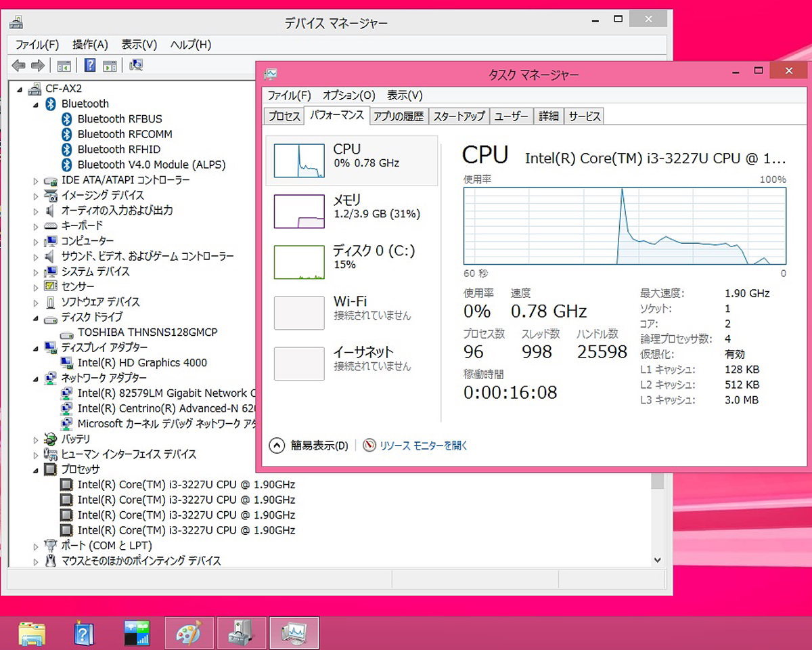The image size is (812, 650).
Task: Open Device Manager 操作(A) menu
Action: point(90,45)
